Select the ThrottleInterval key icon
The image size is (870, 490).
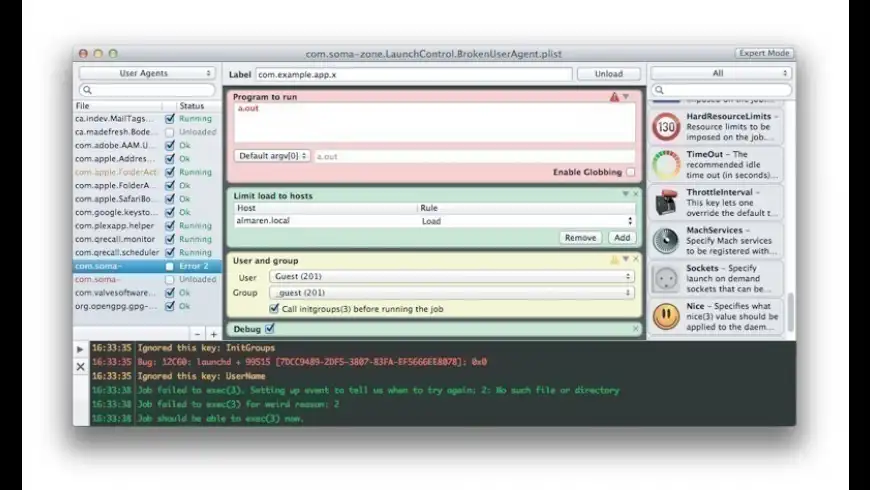666,203
